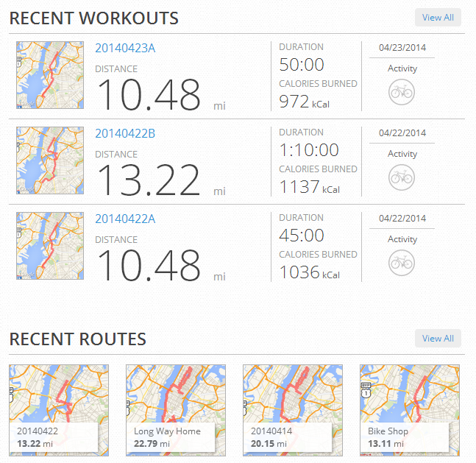
Task: Click bike activity icon for 20140423A workout
Action: (402, 92)
